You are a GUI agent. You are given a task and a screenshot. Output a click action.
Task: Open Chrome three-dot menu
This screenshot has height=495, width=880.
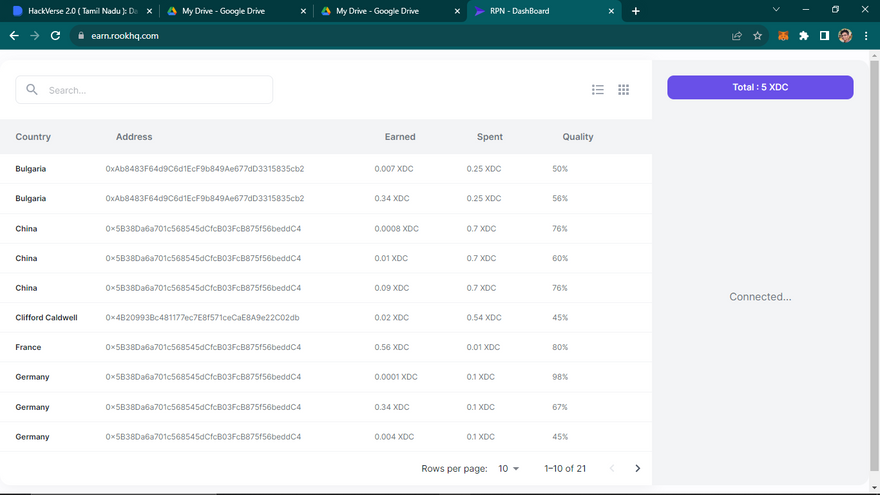[866, 35]
